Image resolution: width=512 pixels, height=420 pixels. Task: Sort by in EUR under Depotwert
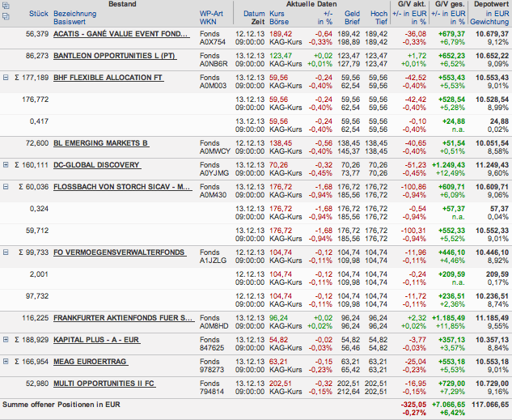(497, 14)
